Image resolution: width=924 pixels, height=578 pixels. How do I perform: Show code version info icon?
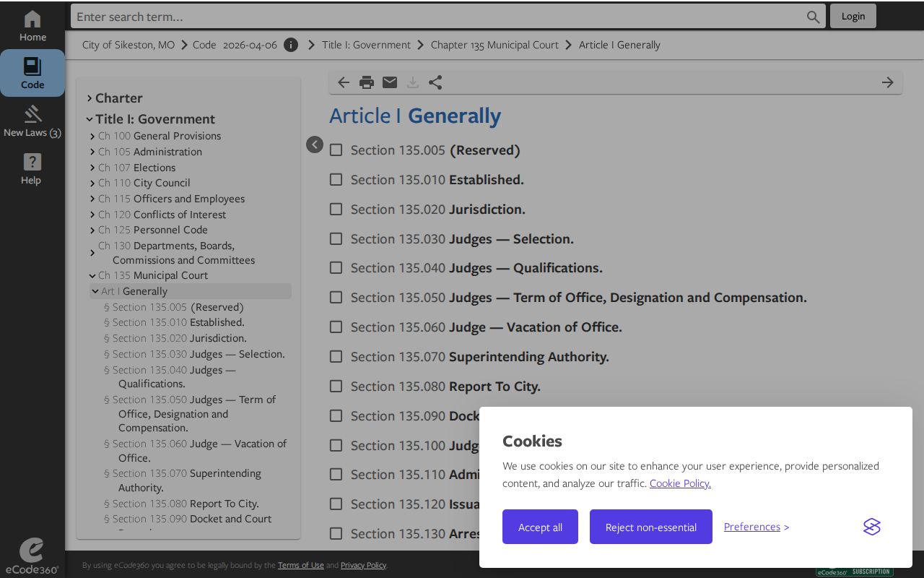click(x=291, y=45)
